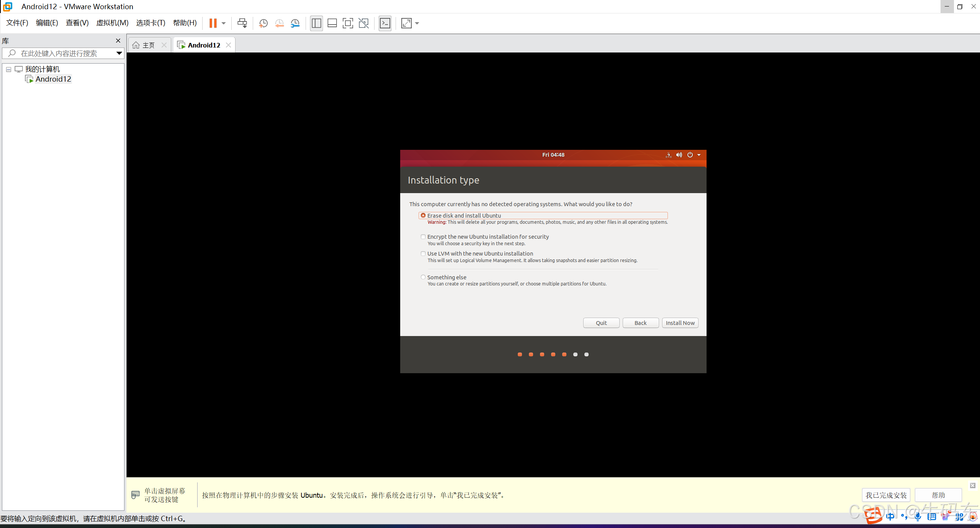The width and height of the screenshot is (980, 528).
Task: Toggle Unity mode icon in toolbar
Action: 363,23
